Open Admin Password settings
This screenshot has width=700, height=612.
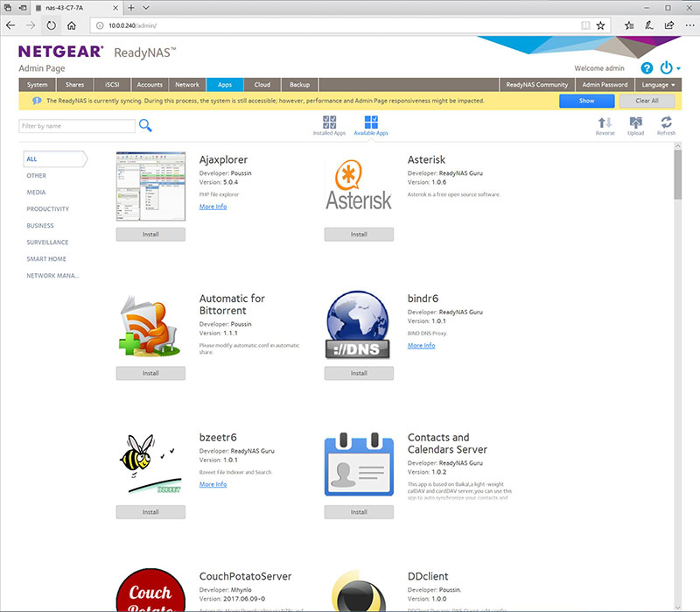(x=605, y=84)
